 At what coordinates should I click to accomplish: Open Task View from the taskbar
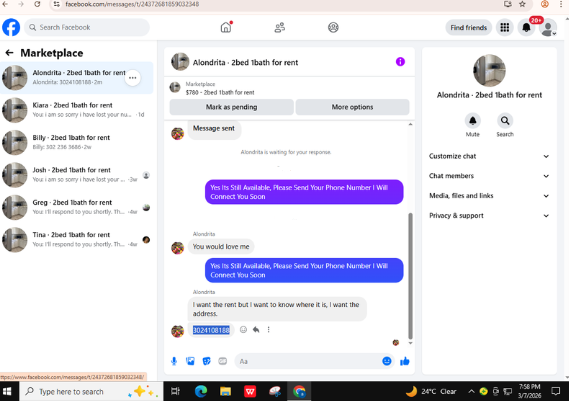(x=175, y=391)
